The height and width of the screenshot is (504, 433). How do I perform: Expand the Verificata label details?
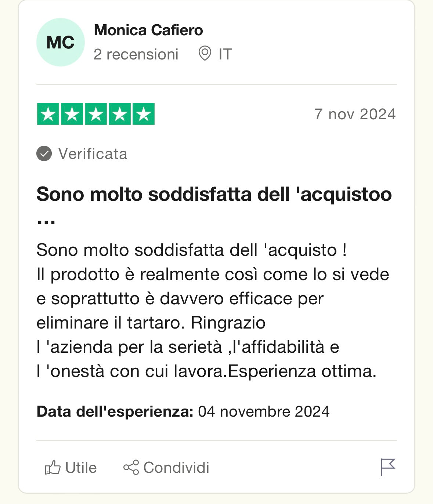point(93,154)
